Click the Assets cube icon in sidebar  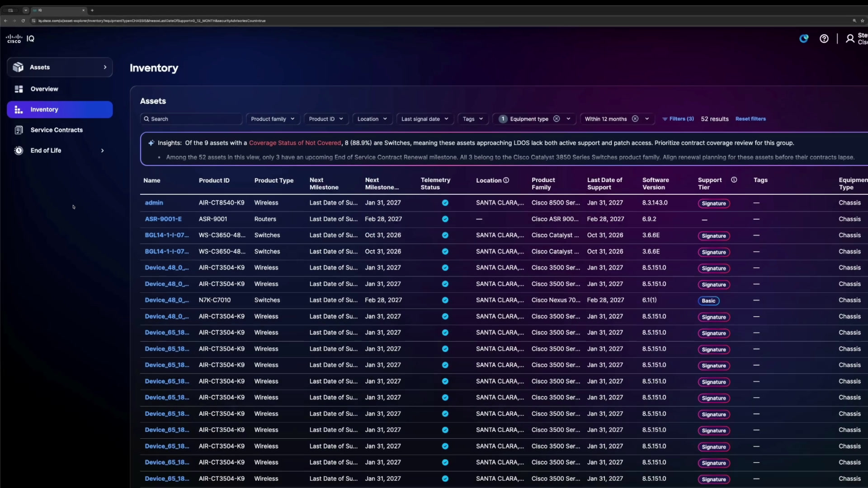point(18,67)
